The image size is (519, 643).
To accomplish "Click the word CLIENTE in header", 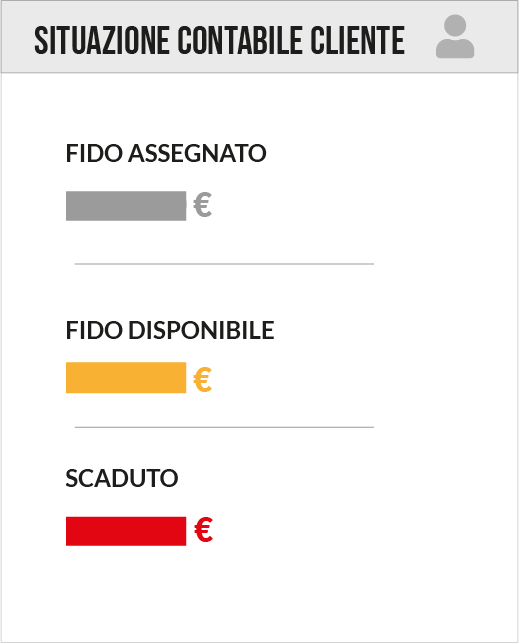I will pyautogui.click(x=357, y=40).
